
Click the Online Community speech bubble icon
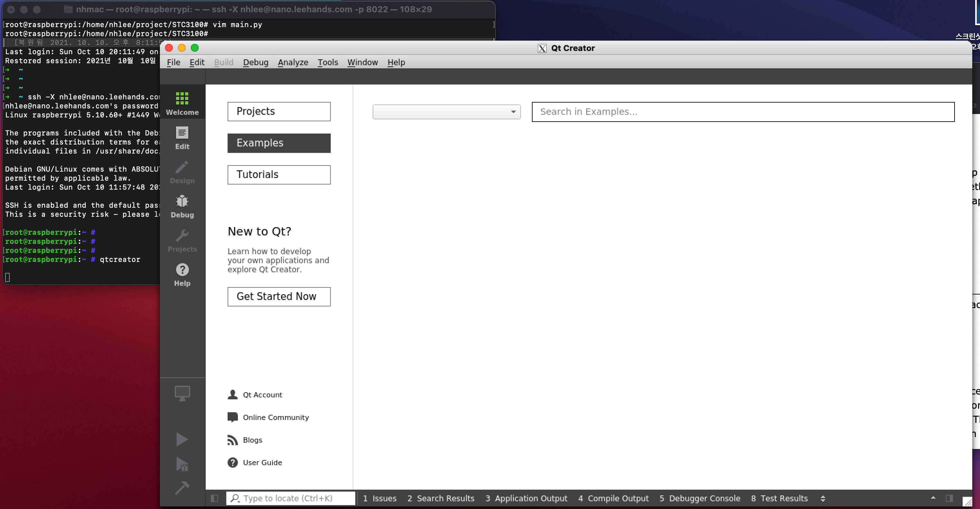[x=232, y=417]
